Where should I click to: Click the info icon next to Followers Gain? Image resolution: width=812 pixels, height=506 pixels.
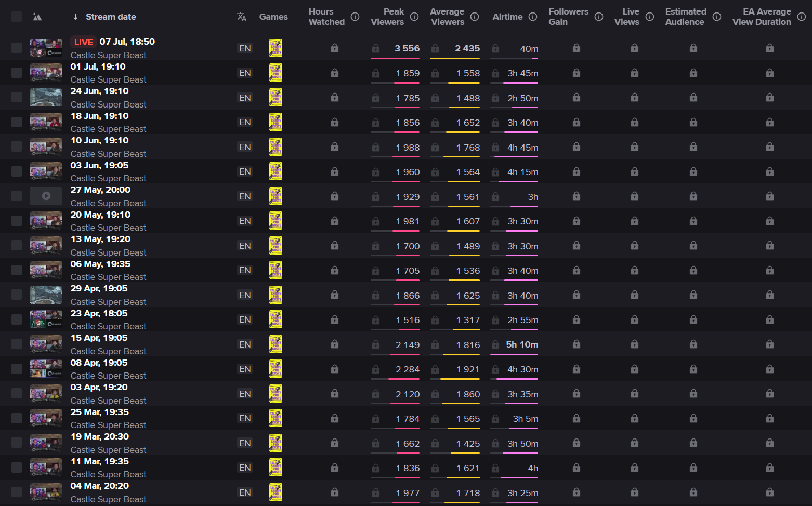(x=599, y=17)
